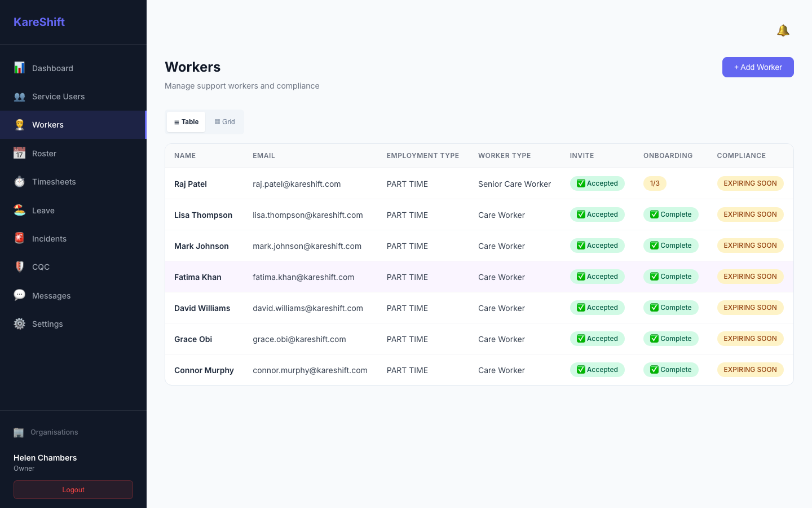Image resolution: width=812 pixels, height=508 pixels.
Task: Click the Invite column header
Action: pyautogui.click(x=582, y=156)
